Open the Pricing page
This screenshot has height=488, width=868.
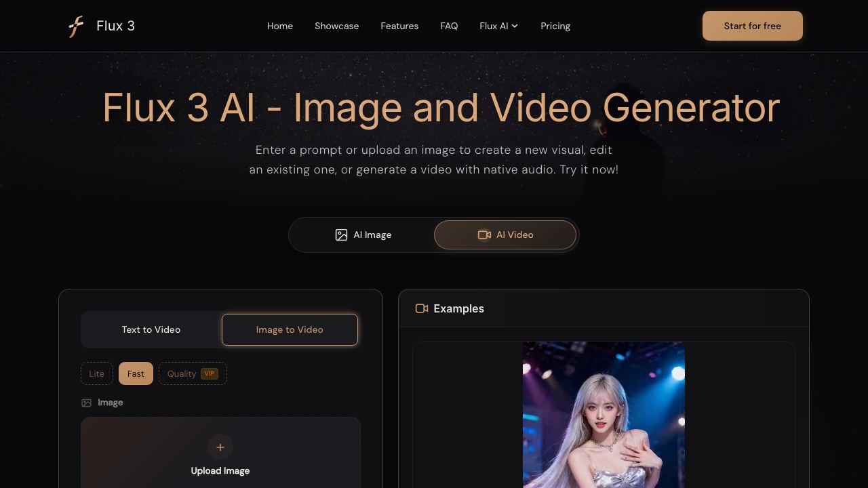point(555,26)
